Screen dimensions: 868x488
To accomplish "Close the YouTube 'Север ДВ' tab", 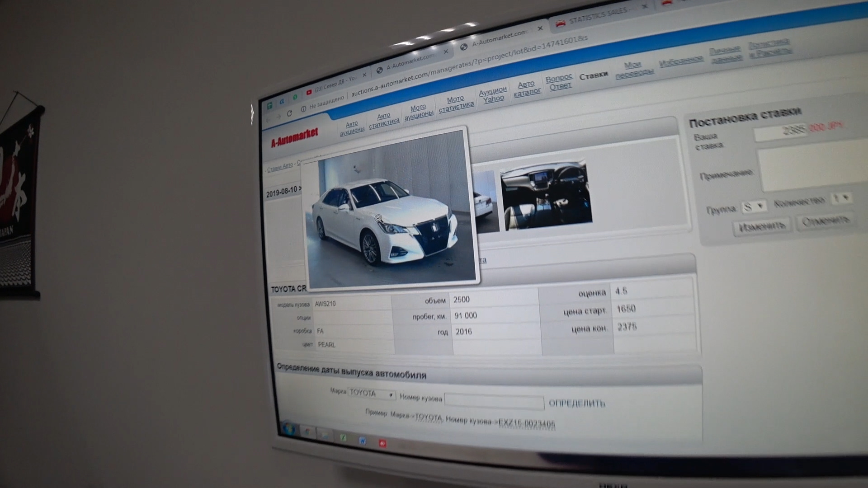I will (364, 75).
